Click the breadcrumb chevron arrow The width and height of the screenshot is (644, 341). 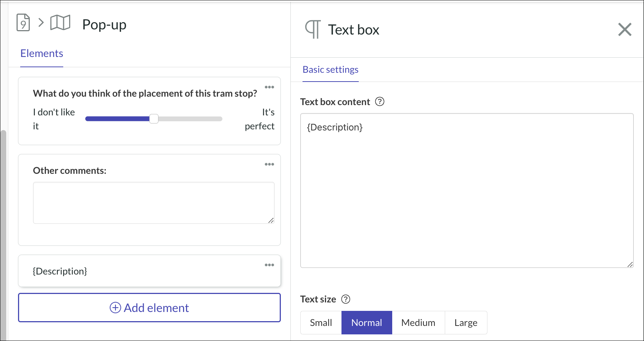click(40, 23)
